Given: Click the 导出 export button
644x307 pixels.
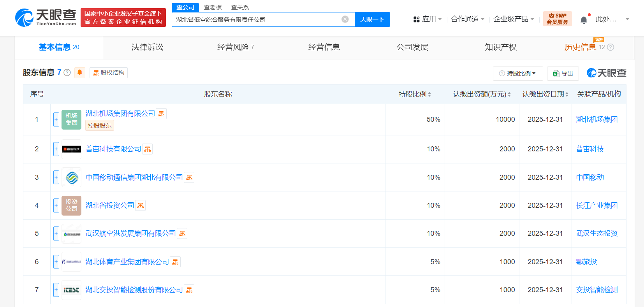Looking at the screenshot, I should click(x=563, y=73).
